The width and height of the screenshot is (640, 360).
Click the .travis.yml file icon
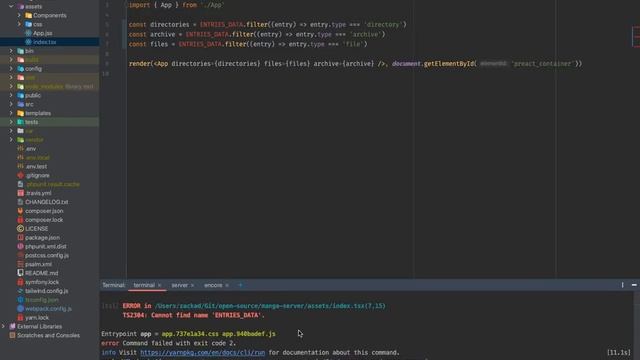point(20,193)
